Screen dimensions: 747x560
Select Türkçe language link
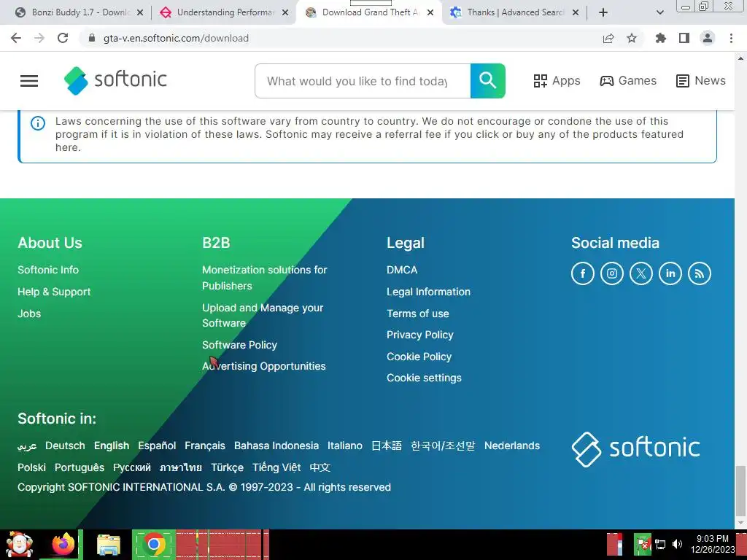coord(228,467)
